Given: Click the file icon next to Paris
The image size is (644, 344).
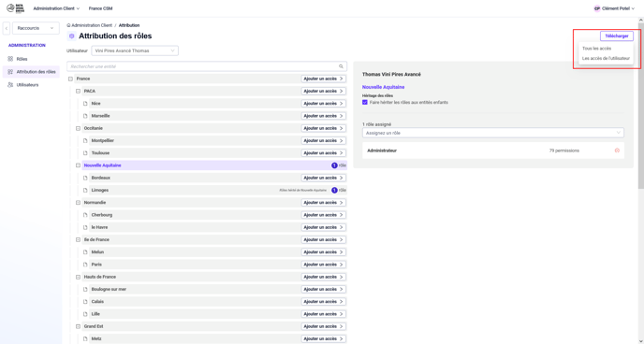Looking at the screenshot, I should click(85, 265).
